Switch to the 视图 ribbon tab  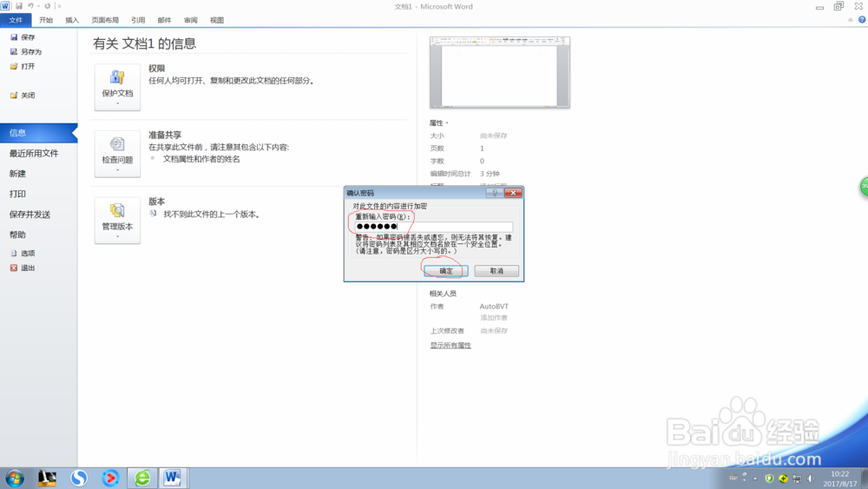pyautogui.click(x=217, y=20)
